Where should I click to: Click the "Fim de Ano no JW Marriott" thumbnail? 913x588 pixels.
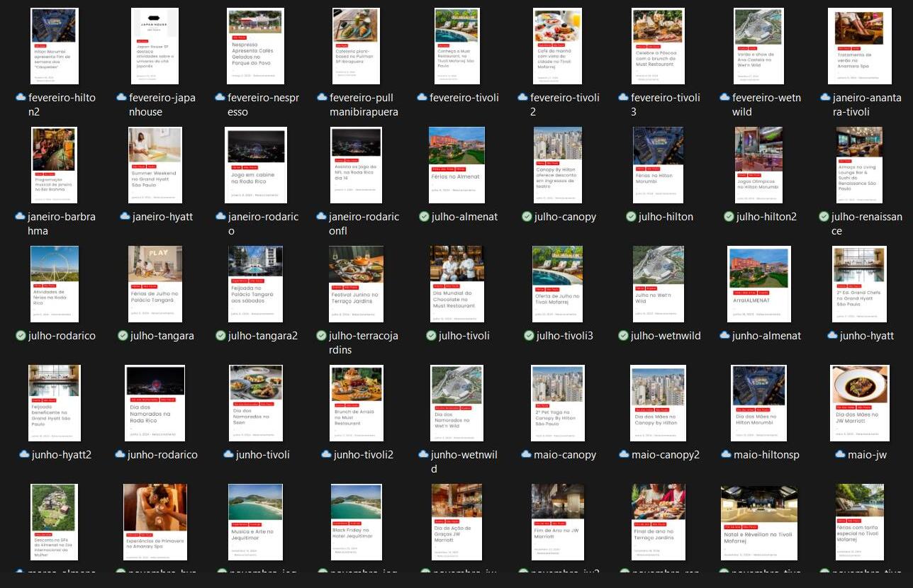[557, 522]
